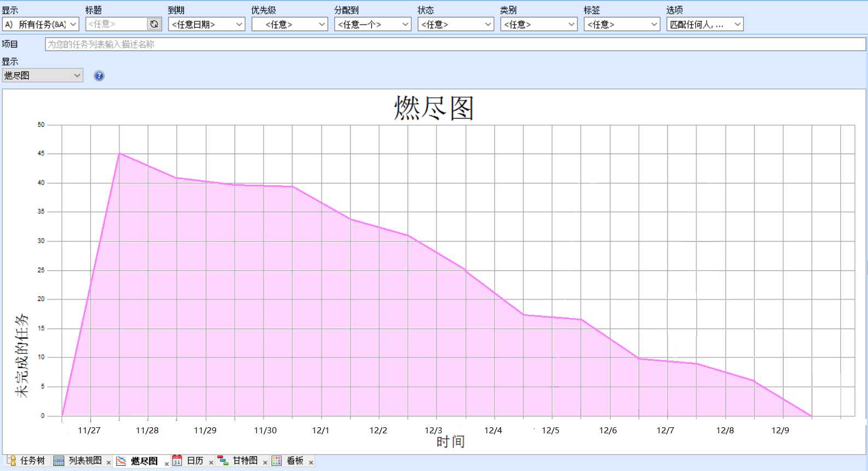Click the 11/30 date axis label
This screenshot has height=471, width=868.
coord(265,431)
